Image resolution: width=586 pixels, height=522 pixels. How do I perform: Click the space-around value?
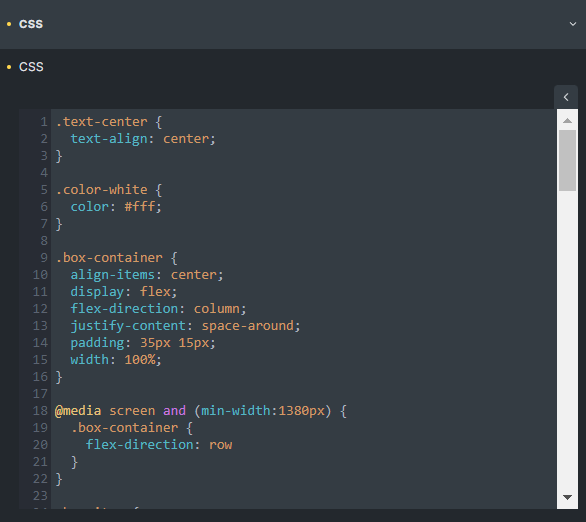click(x=248, y=326)
